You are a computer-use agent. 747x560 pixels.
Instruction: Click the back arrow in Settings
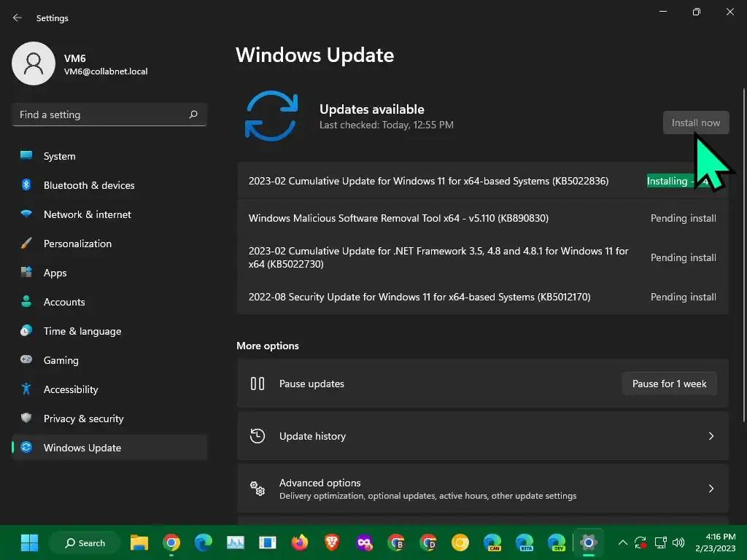click(x=18, y=17)
